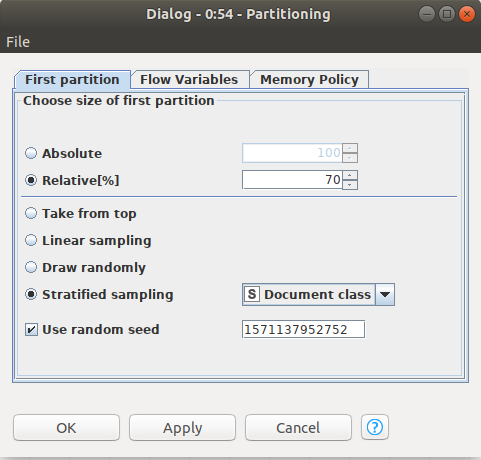Decrease the Absolute value spinner down arrow
The image size is (481, 460).
click(350, 158)
